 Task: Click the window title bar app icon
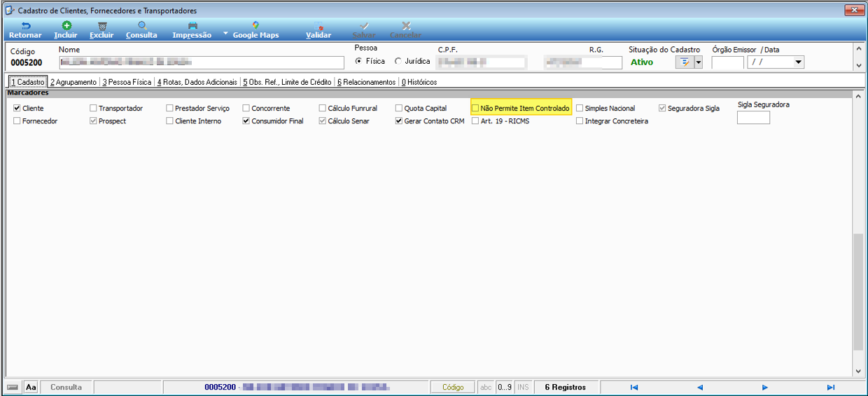[x=10, y=11]
